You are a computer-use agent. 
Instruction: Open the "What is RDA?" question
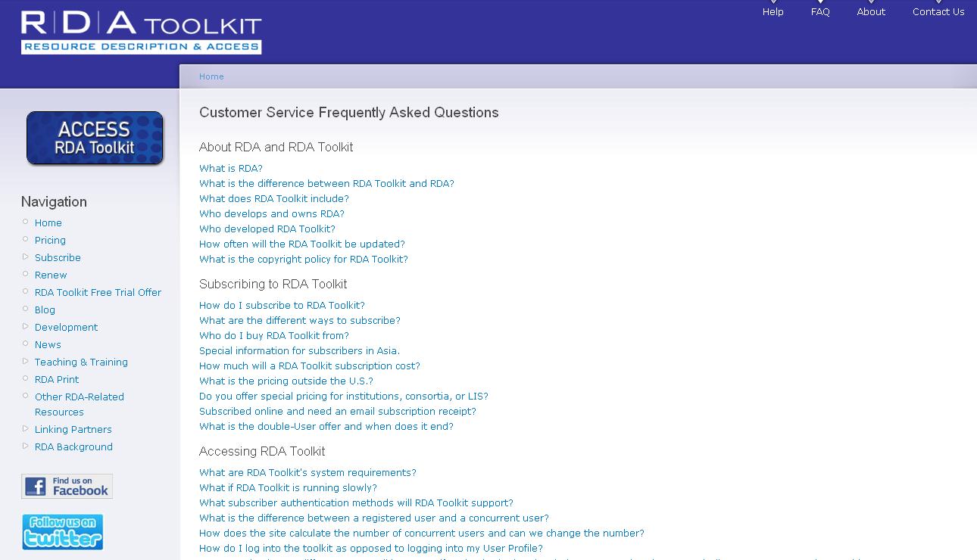[x=231, y=168]
